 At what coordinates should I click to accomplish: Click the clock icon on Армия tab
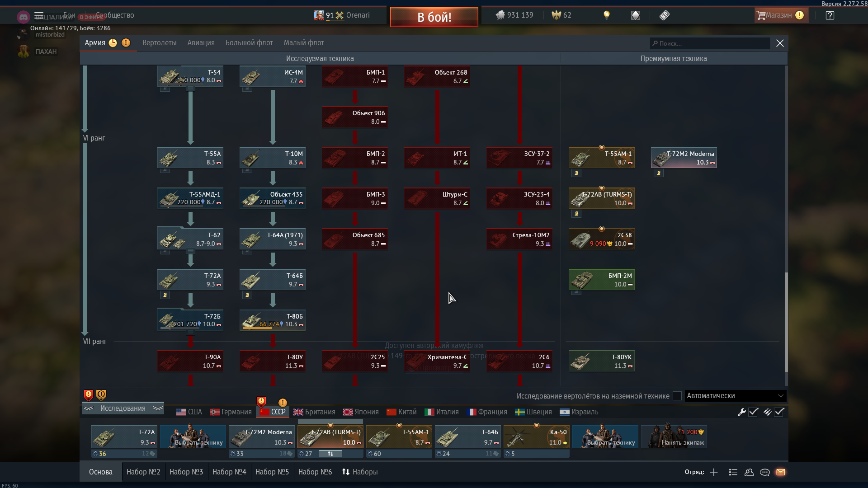point(113,43)
